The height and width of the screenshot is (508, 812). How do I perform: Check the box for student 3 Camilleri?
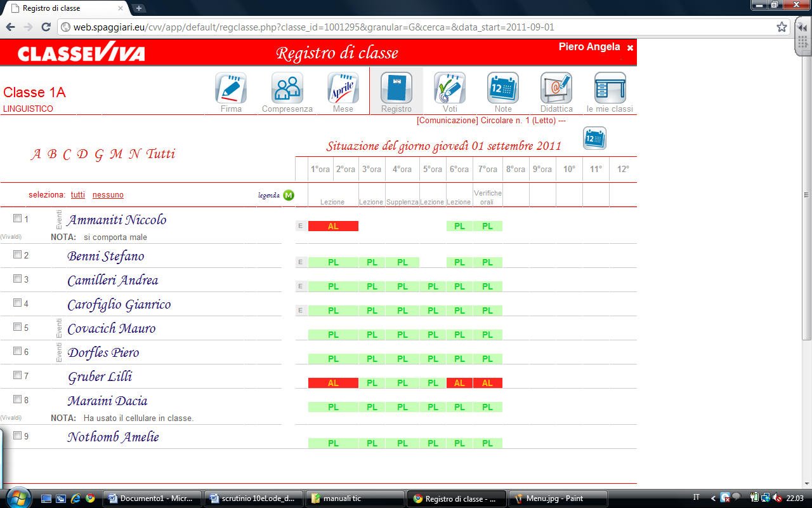[17, 279]
